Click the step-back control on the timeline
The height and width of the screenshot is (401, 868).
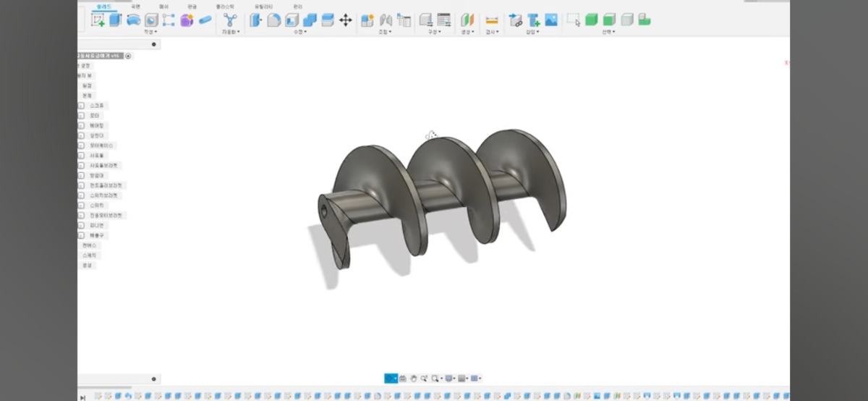click(82, 397)
